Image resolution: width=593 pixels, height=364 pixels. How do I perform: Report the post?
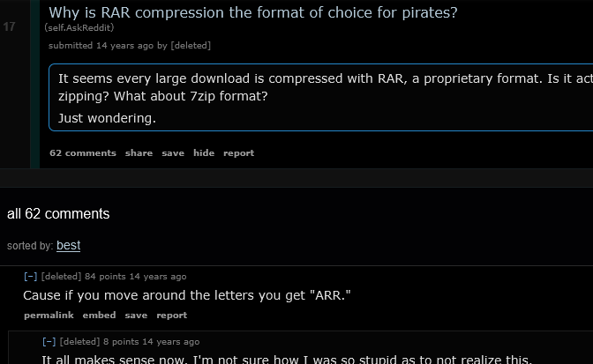(x=238, y=153)
